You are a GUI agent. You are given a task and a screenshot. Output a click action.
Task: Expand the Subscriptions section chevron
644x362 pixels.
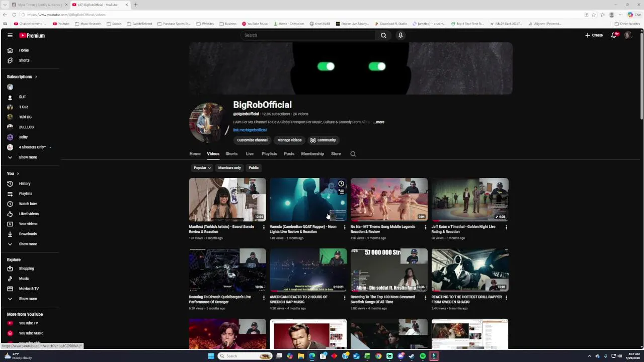coord(36,77)
